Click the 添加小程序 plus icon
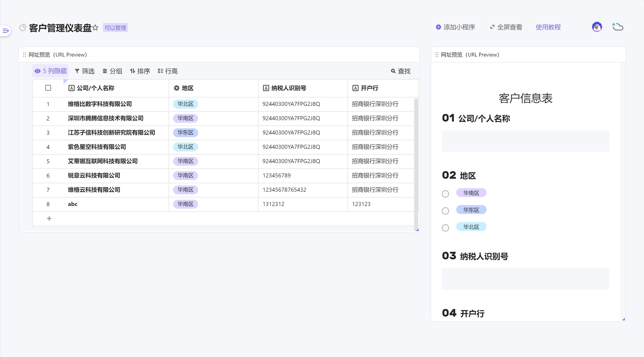This screenshot has height=357, width=644. point(438,27)
